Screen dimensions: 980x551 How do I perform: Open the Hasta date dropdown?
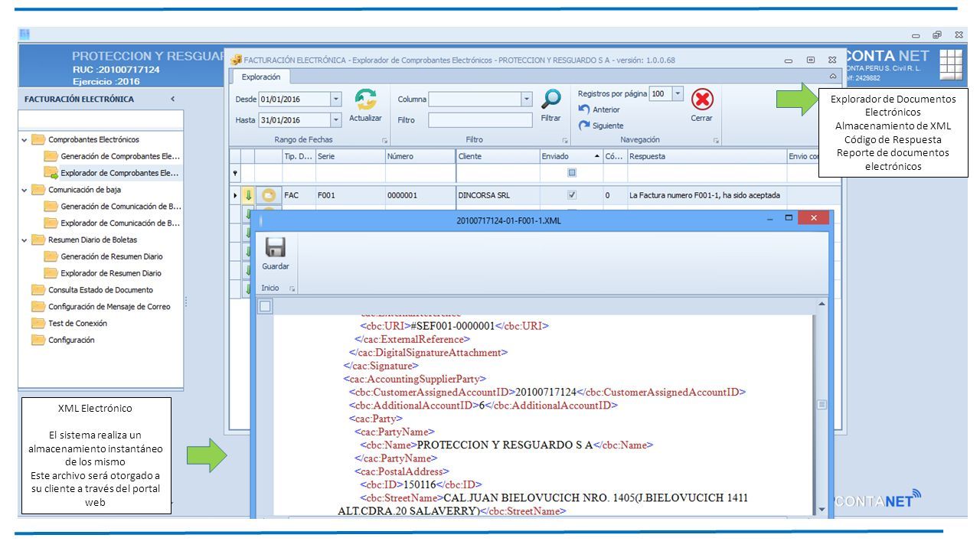(x=335, y=120)
